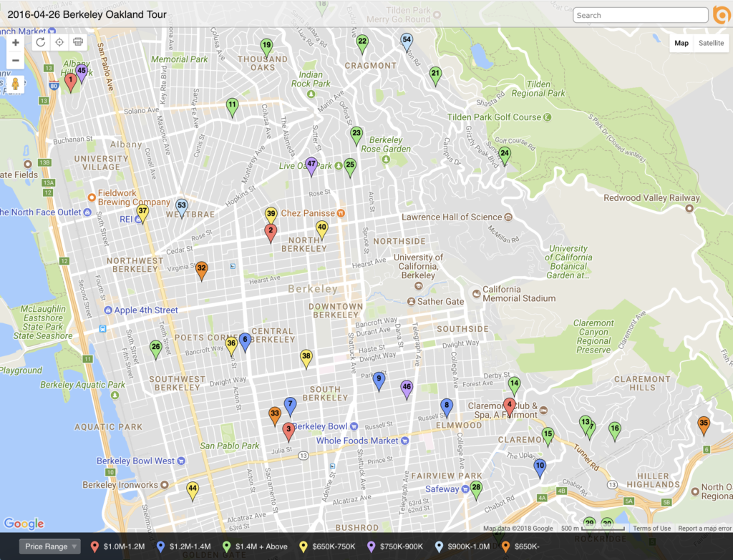This screenshot has width=733, height=560.
Task: Select light blue map pin 53
Action: pyautogui.click(x=182, y=208)
